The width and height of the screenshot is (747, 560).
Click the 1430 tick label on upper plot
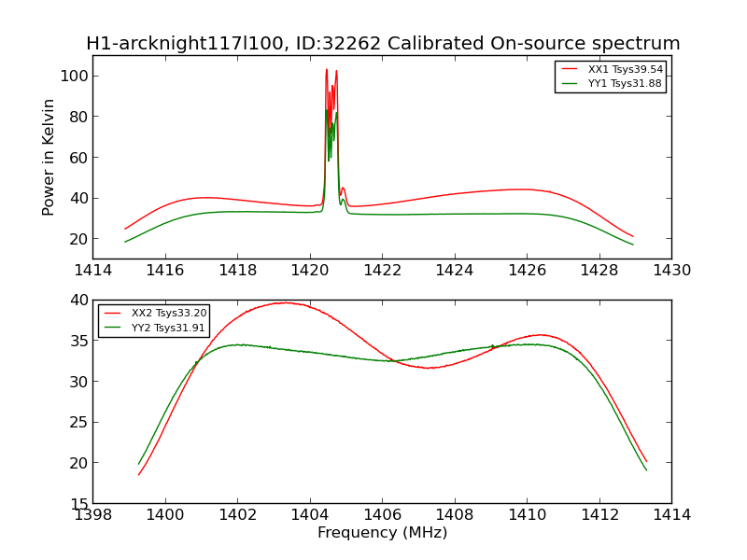[671, 271]
